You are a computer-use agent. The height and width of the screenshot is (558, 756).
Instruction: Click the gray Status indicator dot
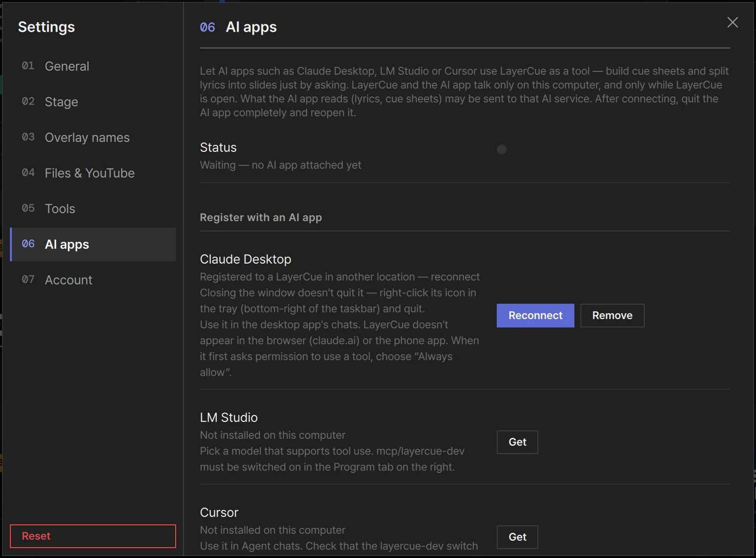[502, 149]
